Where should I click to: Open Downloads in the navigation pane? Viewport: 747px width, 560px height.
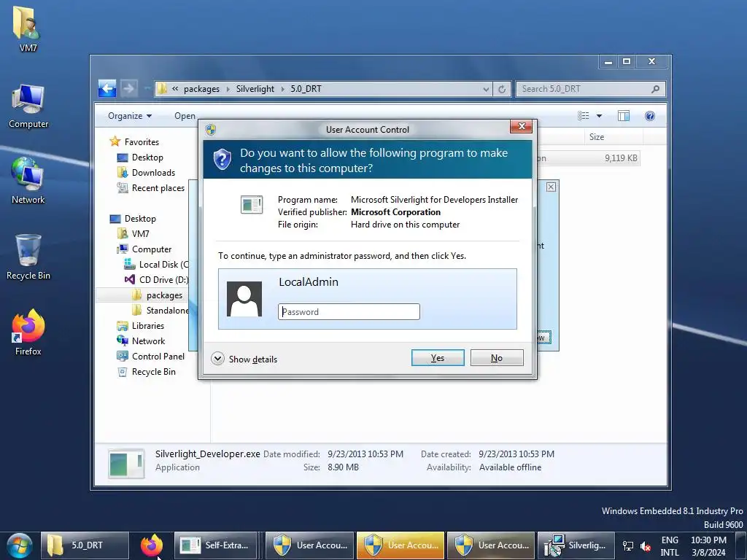146,172
